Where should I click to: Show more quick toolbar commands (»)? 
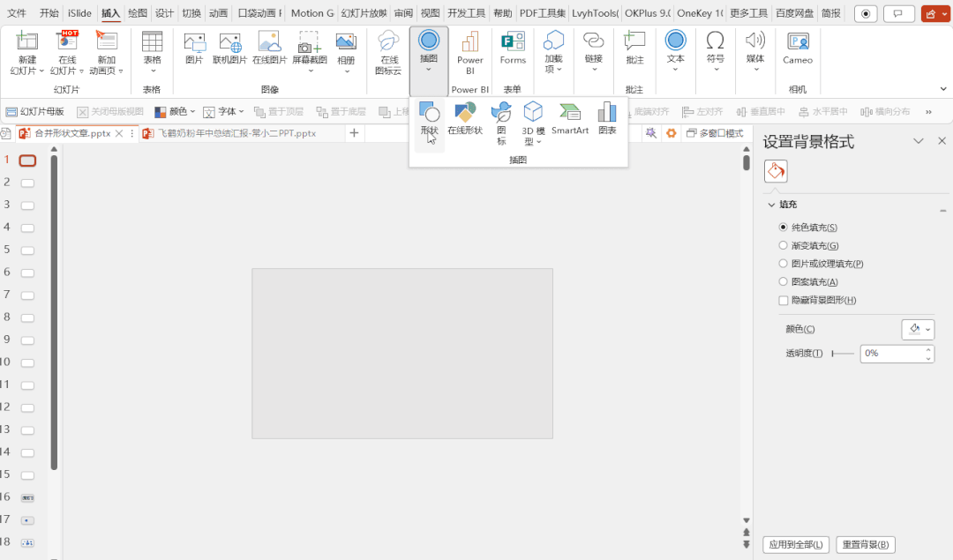coord(928,112)
